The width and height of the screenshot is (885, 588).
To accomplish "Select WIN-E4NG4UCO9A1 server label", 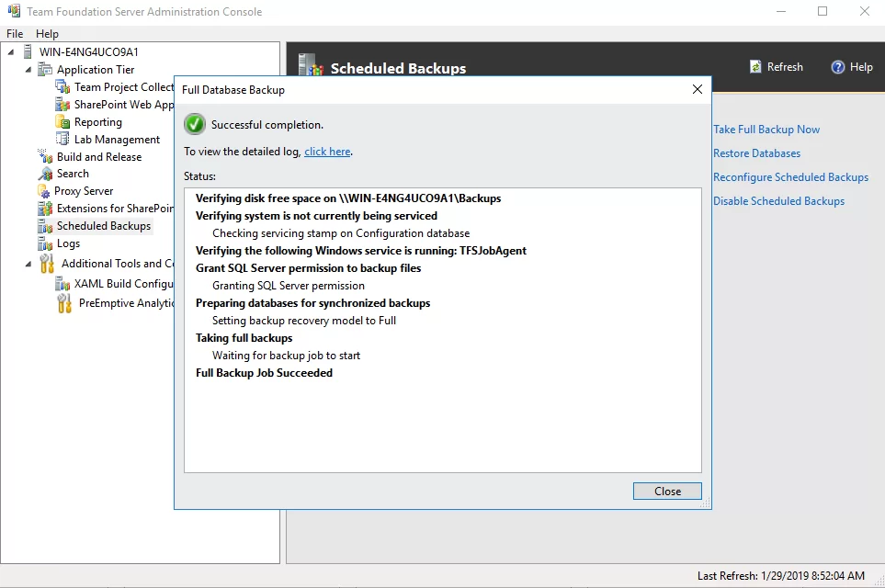I will coord(88,52).
